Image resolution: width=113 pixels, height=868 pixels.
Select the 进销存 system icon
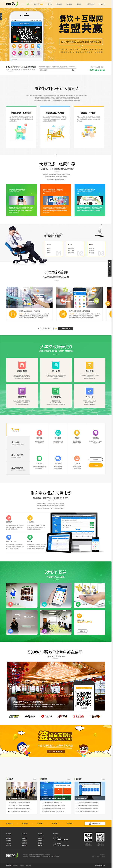77,433
